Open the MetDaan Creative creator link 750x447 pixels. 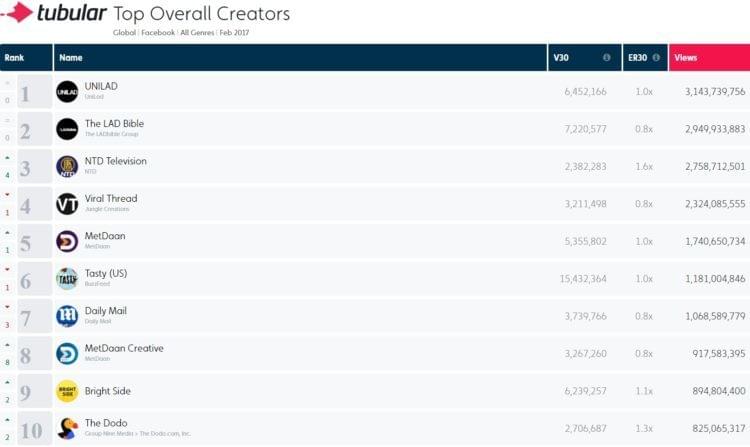124,348
